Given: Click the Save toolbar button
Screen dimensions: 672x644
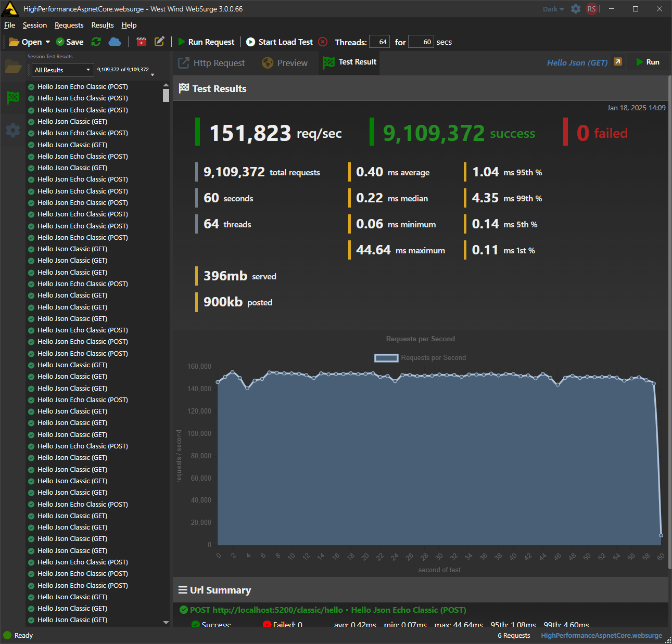Looking at the screenshot, I should 70,42.
